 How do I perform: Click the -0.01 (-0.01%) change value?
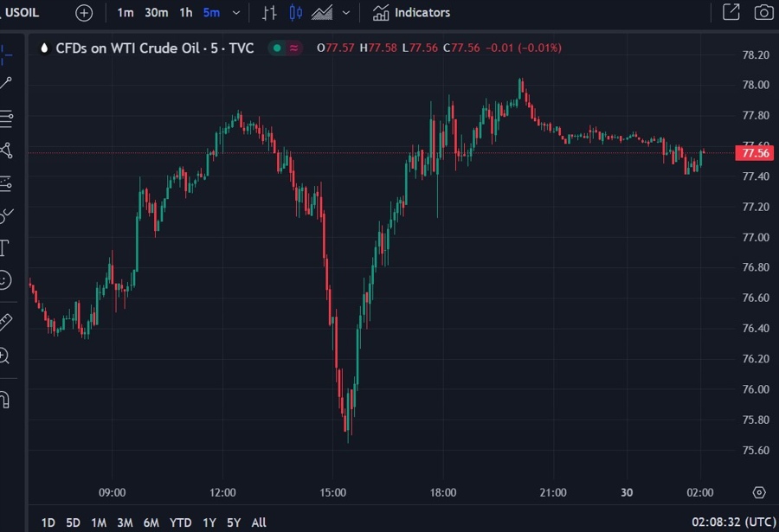pyautogui.click(x=524, y=48)
